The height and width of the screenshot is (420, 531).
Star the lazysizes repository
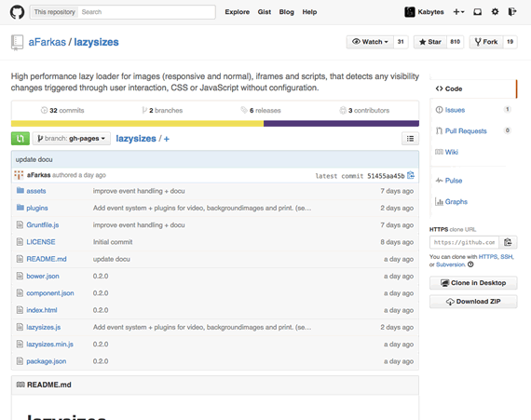430,42
